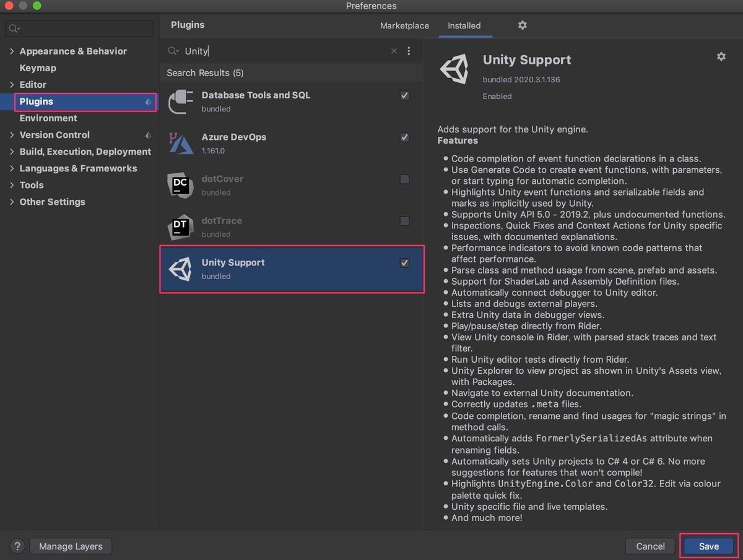
Task: Uncheck the Azure DevOps plugin checkbox
Action: (404, 137)
